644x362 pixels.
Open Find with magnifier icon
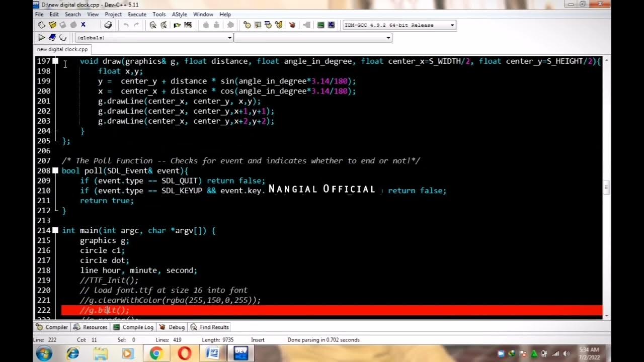pyautogui.click(x=153, y=25)
